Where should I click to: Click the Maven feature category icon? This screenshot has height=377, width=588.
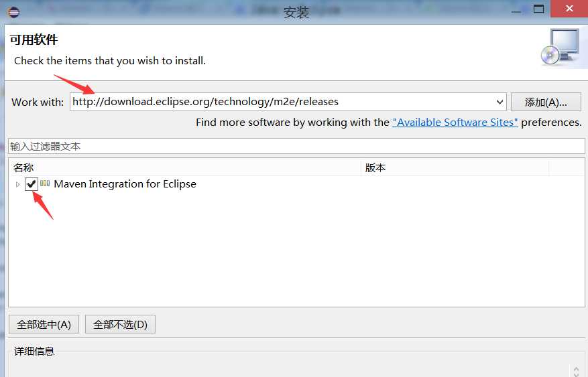45,183
